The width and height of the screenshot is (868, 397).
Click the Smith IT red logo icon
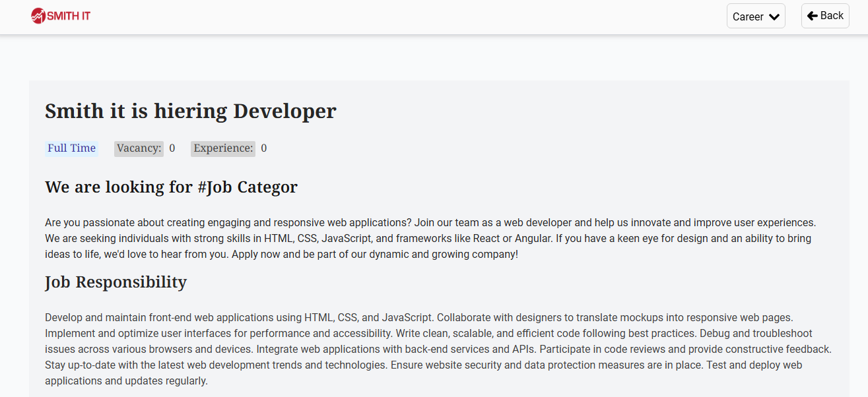38,16
